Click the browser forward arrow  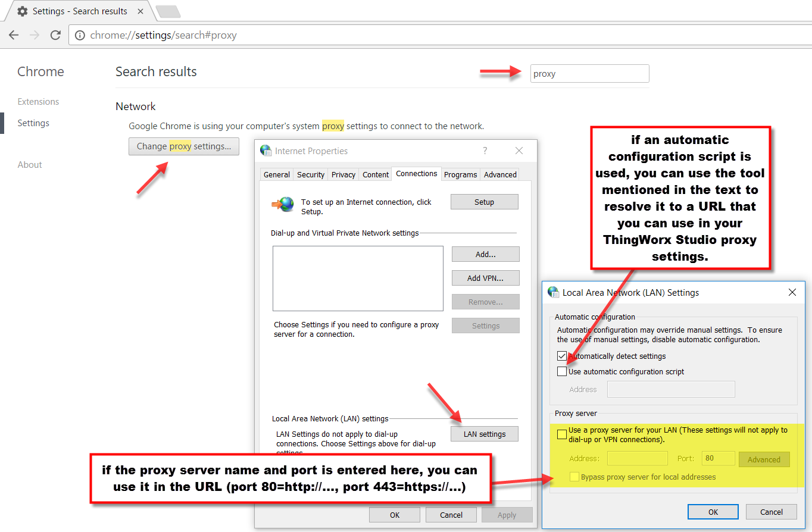click(x=35, y=35)
